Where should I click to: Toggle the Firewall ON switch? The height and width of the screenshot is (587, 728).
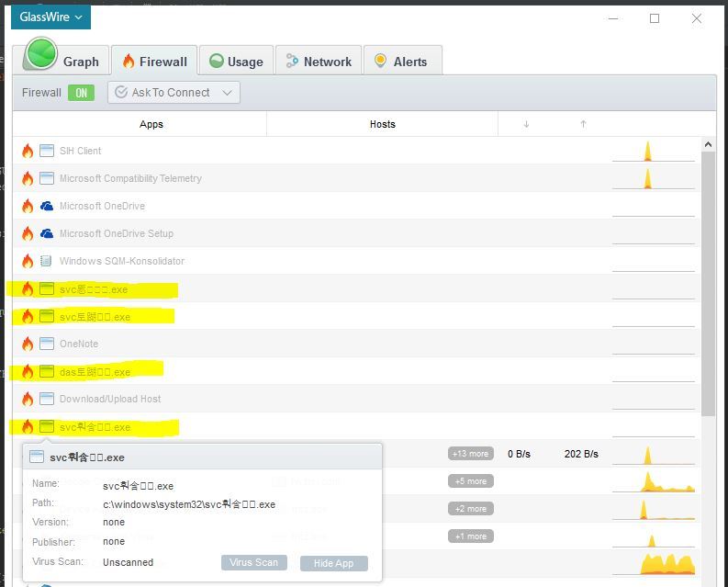coord(81,93)
